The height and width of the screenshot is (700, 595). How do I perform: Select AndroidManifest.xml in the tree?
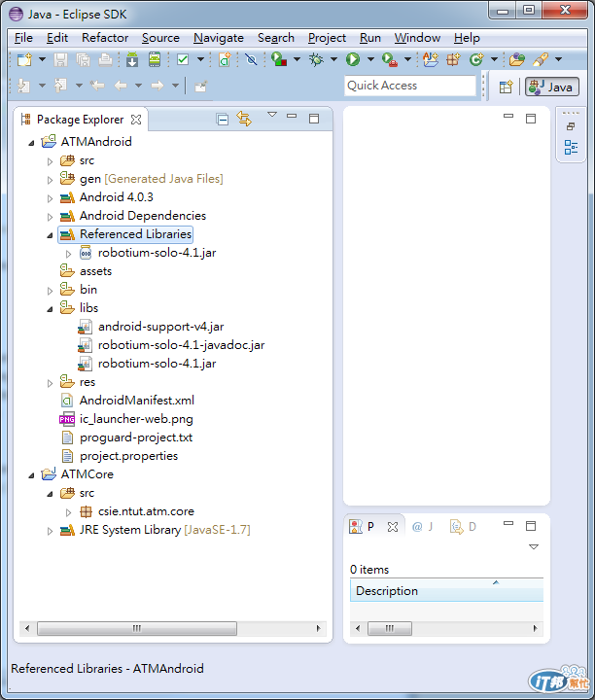[x=136, y=401]
